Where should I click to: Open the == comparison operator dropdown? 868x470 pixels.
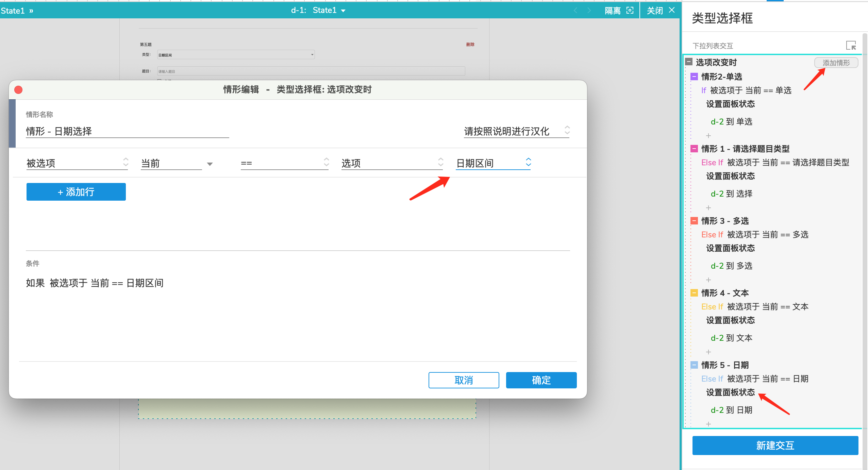[284, 163]
